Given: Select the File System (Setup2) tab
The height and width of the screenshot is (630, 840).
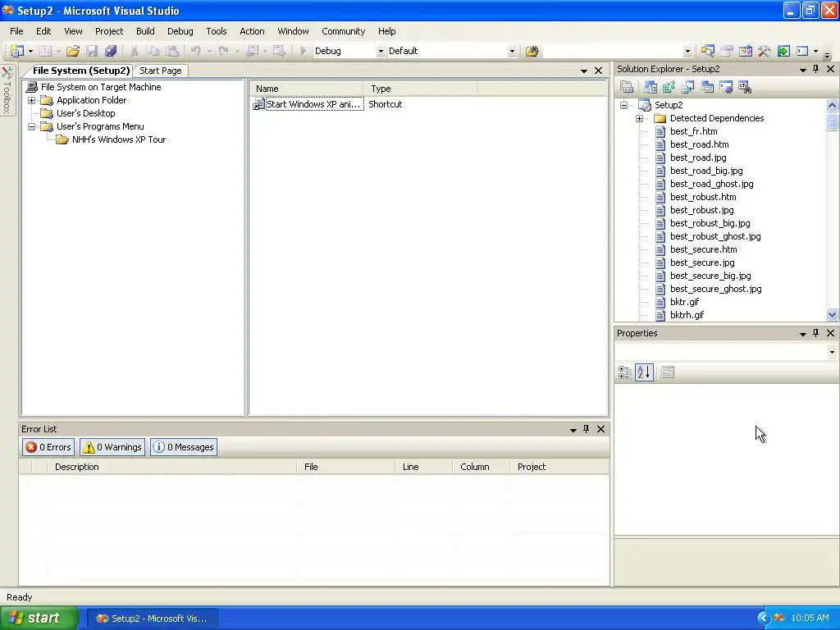Looking at the screenshot, I should [80, 71].
